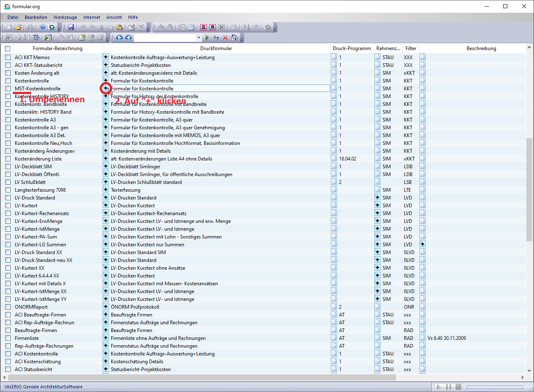Open the Werkzeuge menu
Viewport: 534px width, 392px height.
click(x=65, y=17)
